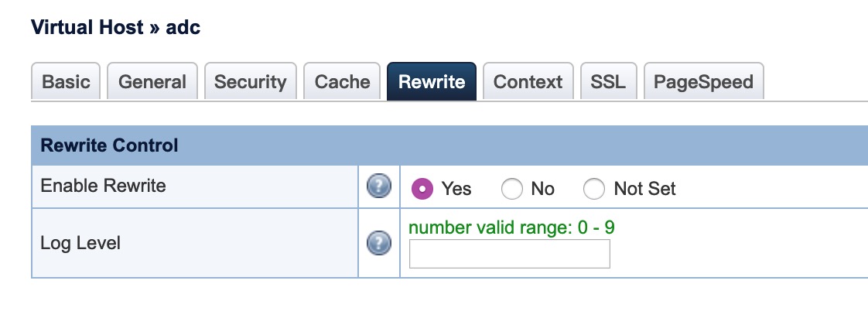Switch to the Context tab

528,82
